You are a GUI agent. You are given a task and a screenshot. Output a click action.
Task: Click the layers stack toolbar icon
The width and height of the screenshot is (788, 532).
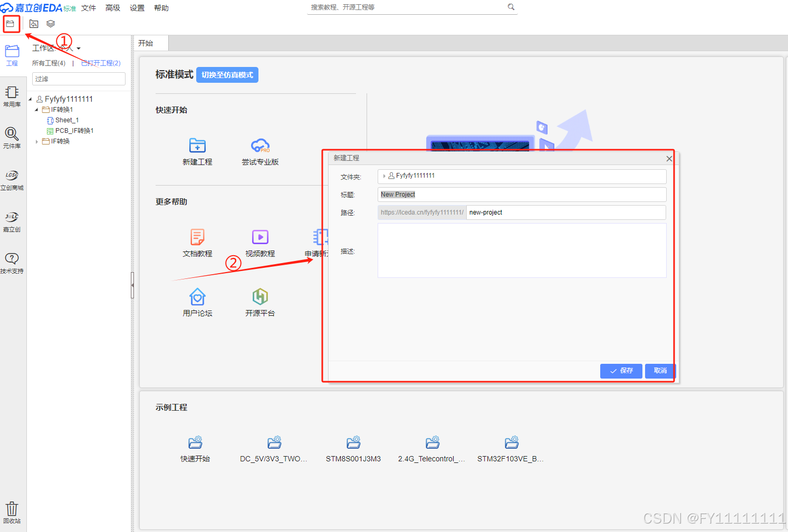click(x=51, y=24)
